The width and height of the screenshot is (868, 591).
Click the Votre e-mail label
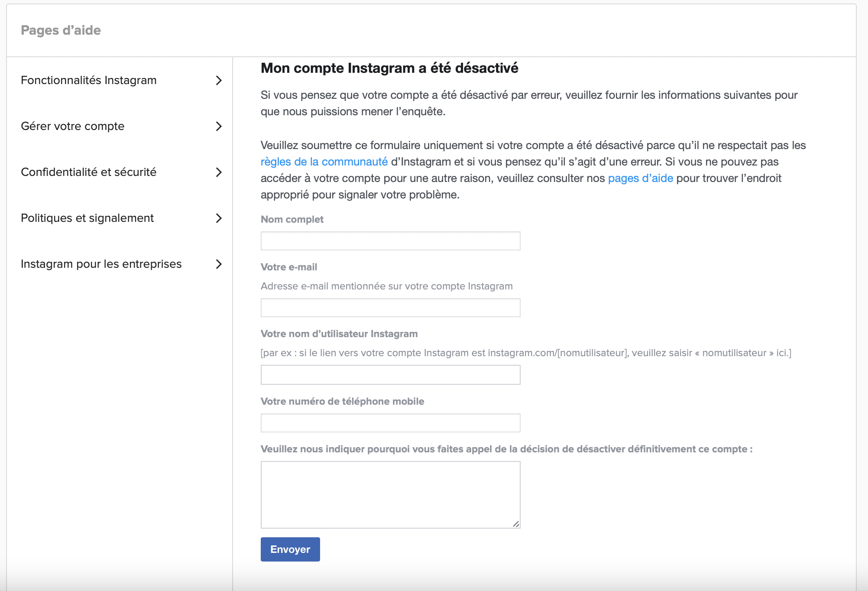pyautogui.click(x=289, y=267)
